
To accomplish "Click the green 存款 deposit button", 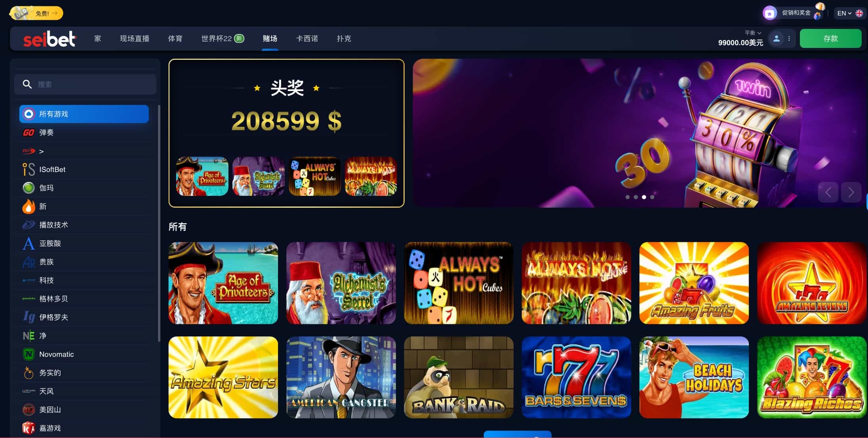I will (x=830, y=38).
